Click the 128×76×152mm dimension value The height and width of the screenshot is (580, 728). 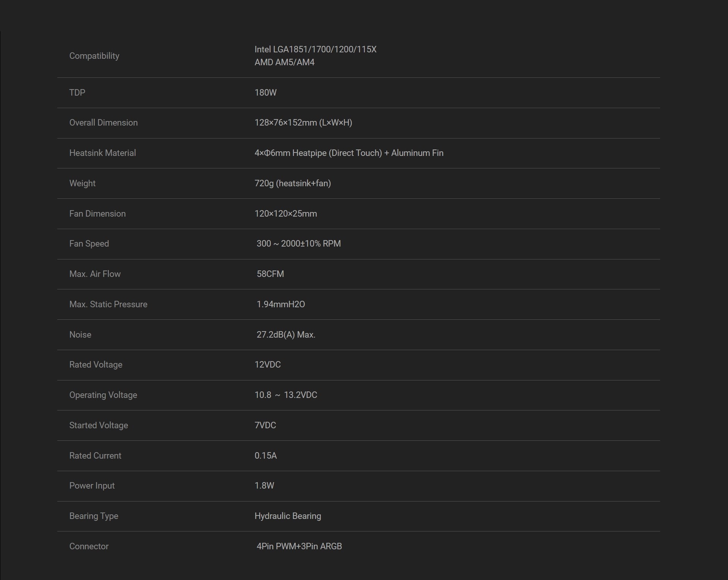[x=303, y=123]
